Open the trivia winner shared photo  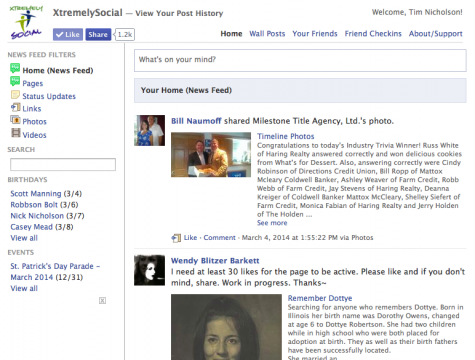(x=211, y=155)
